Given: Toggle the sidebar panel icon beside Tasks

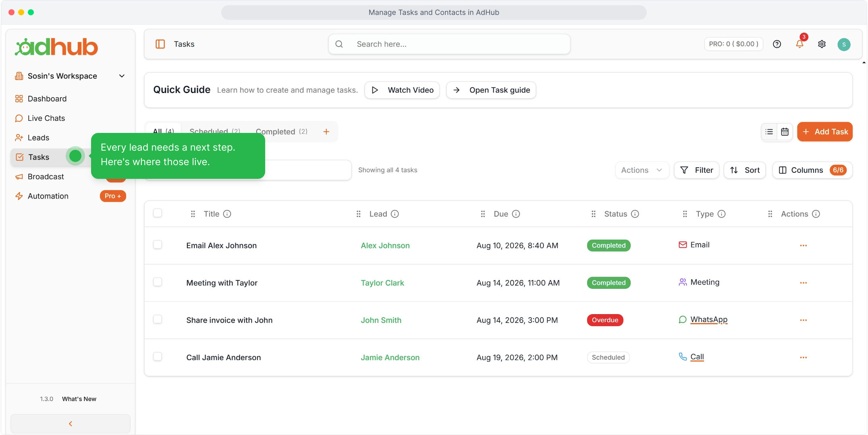Looking at the screenshot, I should (x=160, y=44).
